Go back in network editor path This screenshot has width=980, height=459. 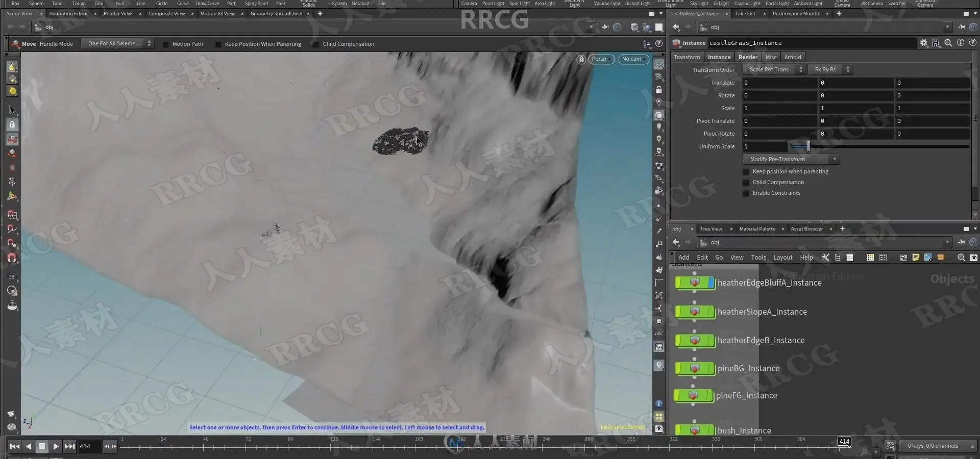[x=676, y=242]
